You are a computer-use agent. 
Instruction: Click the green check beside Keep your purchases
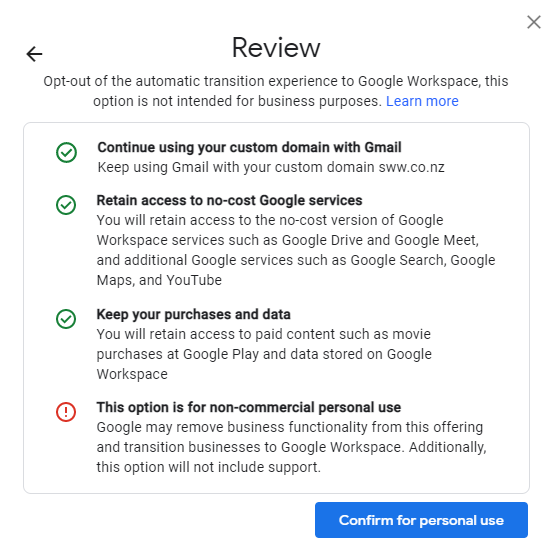pos(66,319)
